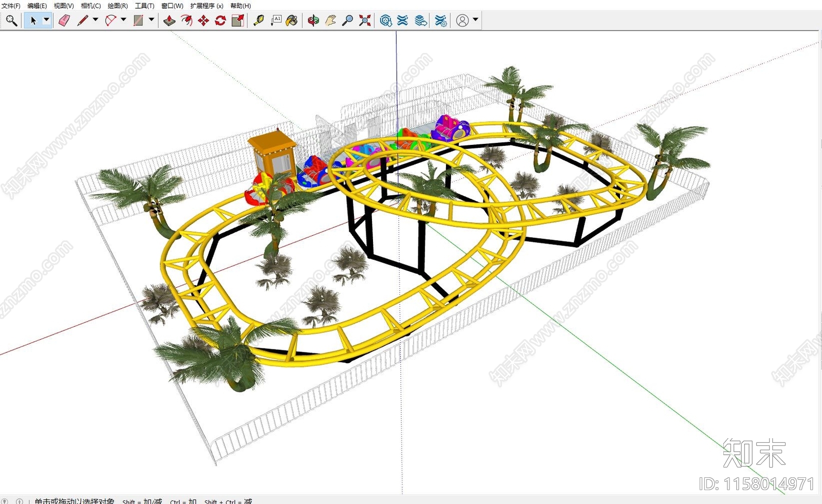Expand the Arc tool dropdown arrow
Image resolution: width=822 pixels, height=504 pixels.
[x=123, y=20]
